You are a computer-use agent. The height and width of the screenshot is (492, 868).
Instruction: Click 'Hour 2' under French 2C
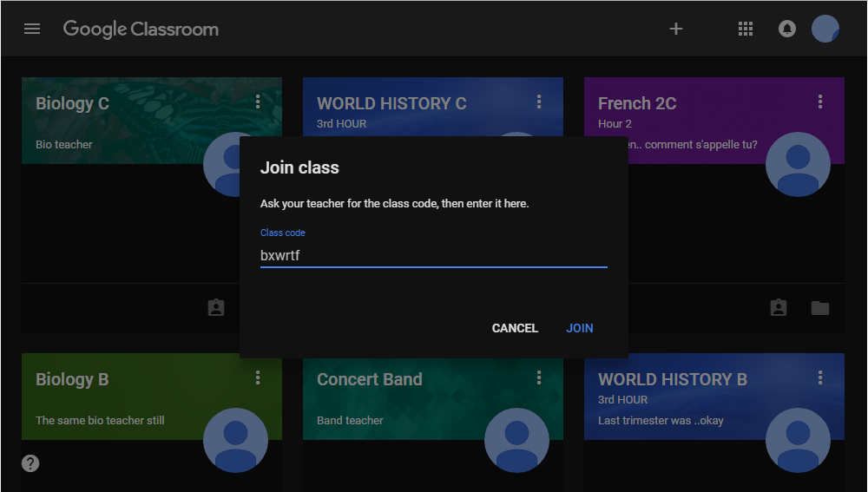[x=615, y=124]
